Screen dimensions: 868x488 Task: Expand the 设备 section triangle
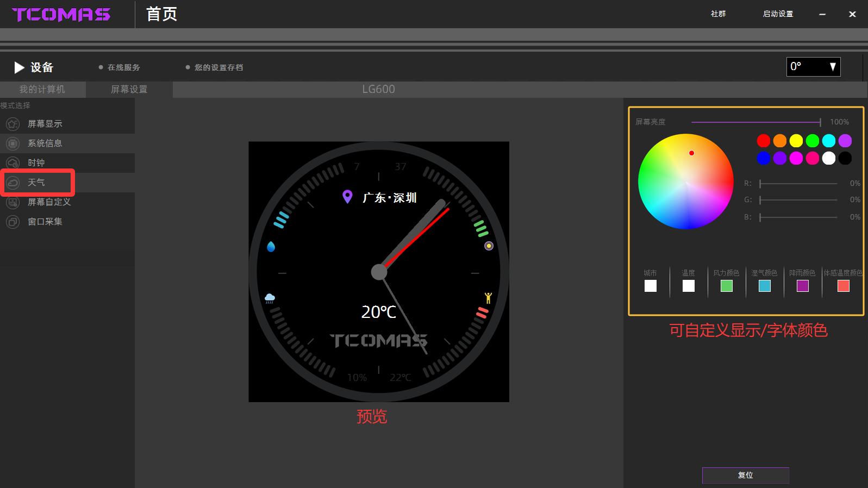click(20, 67)
